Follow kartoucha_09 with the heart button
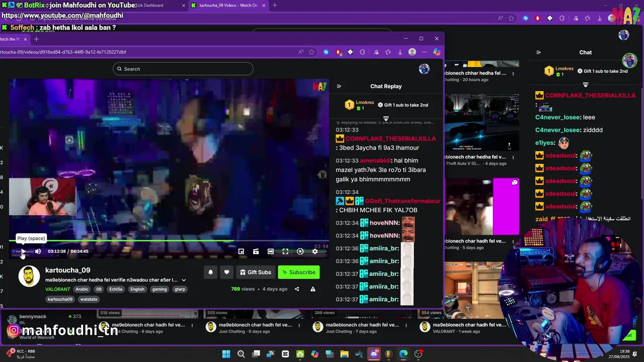Screen dimensions: 644x362 tap(226, 272)
